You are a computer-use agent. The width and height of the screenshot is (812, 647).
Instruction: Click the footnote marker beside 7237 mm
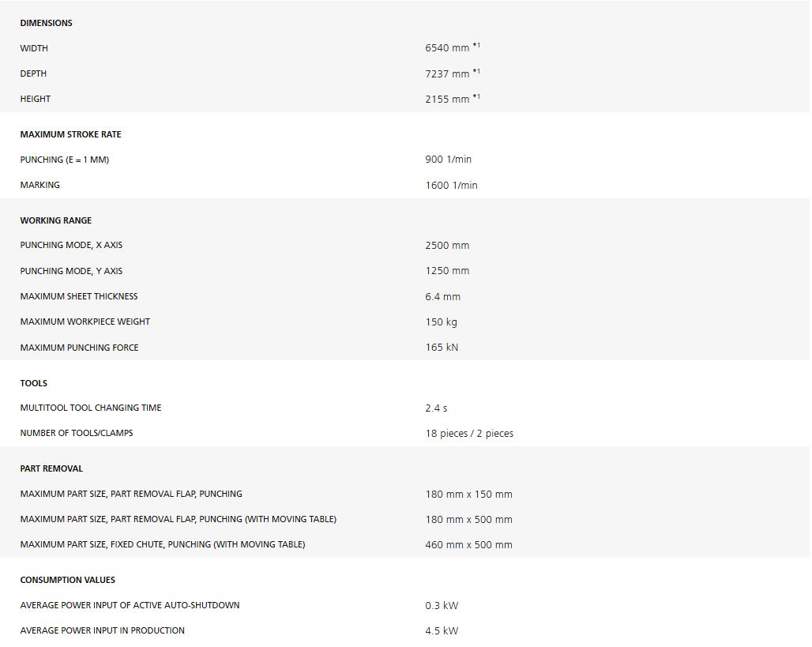pos(476,71)
